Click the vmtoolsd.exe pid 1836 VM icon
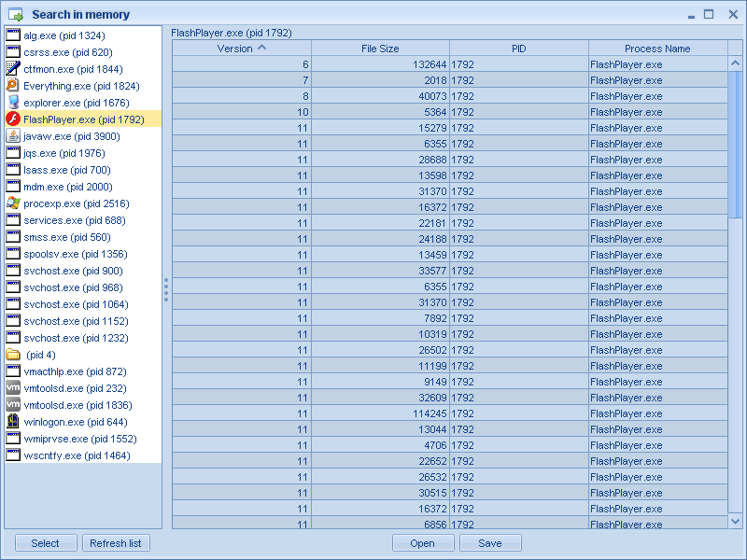747x560 pixels. [x=13, y=405]
